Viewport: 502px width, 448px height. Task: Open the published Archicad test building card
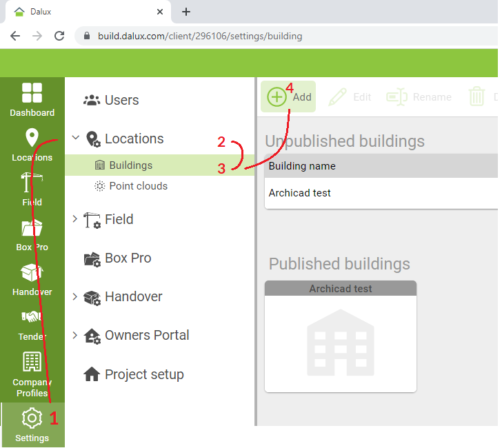tap(341, 336)
